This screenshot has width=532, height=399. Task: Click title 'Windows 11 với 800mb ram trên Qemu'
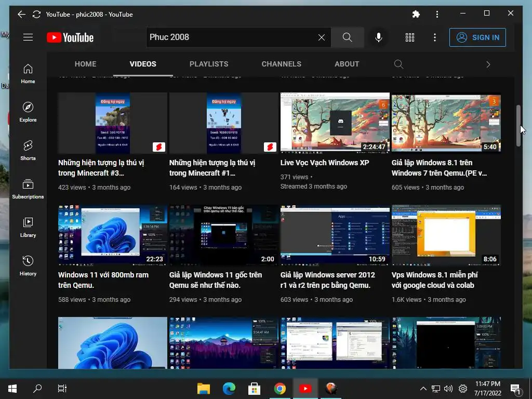pyautogui.click(x=103, y=280)
